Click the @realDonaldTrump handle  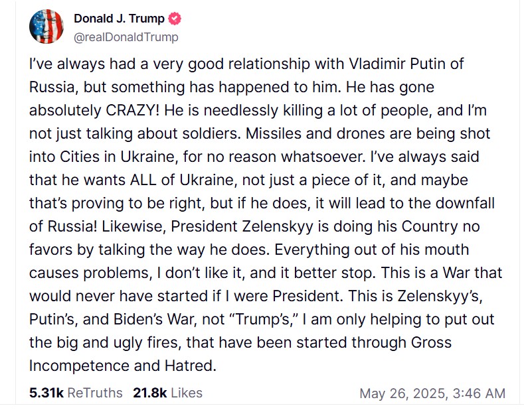(126, 37)
